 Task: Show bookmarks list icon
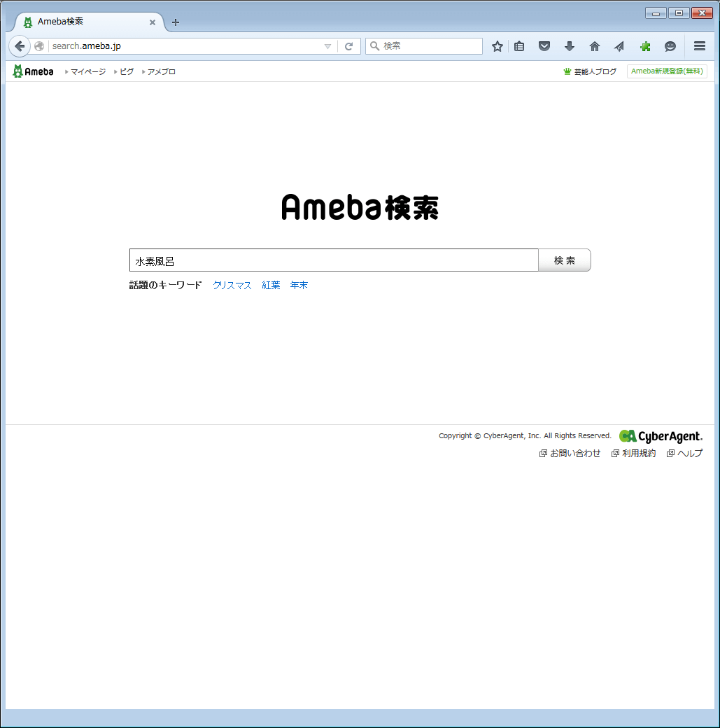tap(519, 46)
